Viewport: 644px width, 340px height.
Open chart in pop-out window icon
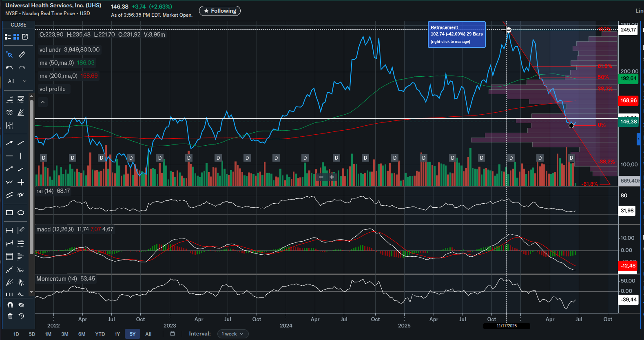coord(25,37)
